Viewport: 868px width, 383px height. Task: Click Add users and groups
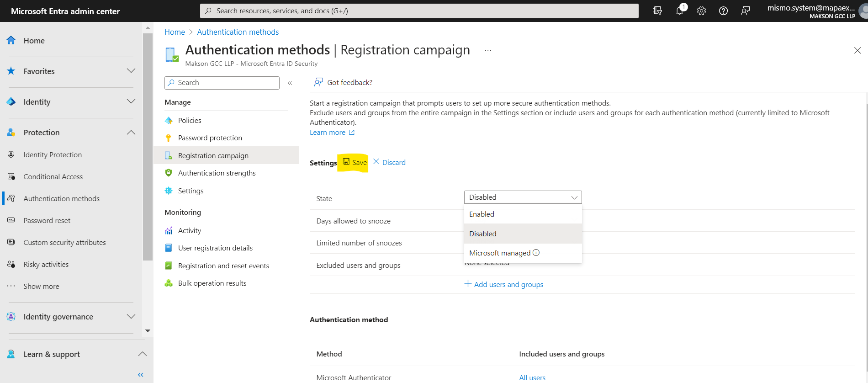coord(504,284)
